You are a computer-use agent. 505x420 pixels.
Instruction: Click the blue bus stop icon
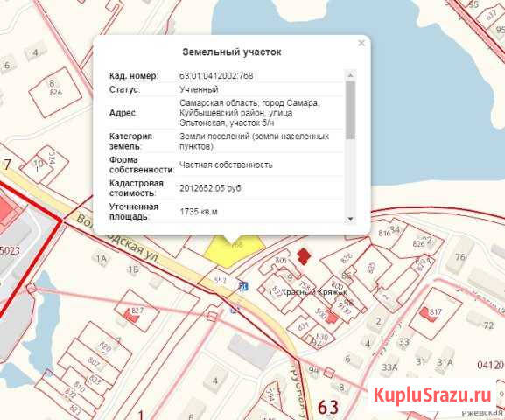pos(244,286)
